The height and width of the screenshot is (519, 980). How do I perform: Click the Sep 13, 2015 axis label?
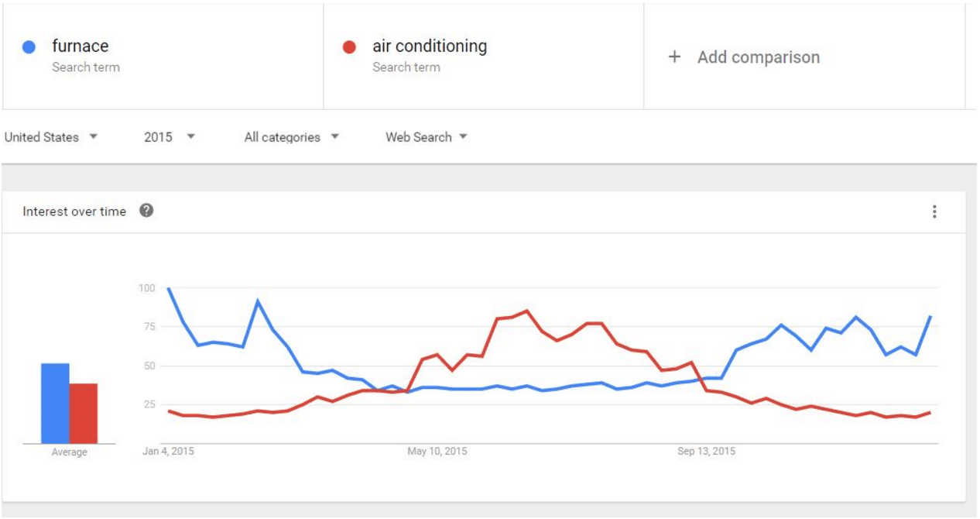(706, 451)
